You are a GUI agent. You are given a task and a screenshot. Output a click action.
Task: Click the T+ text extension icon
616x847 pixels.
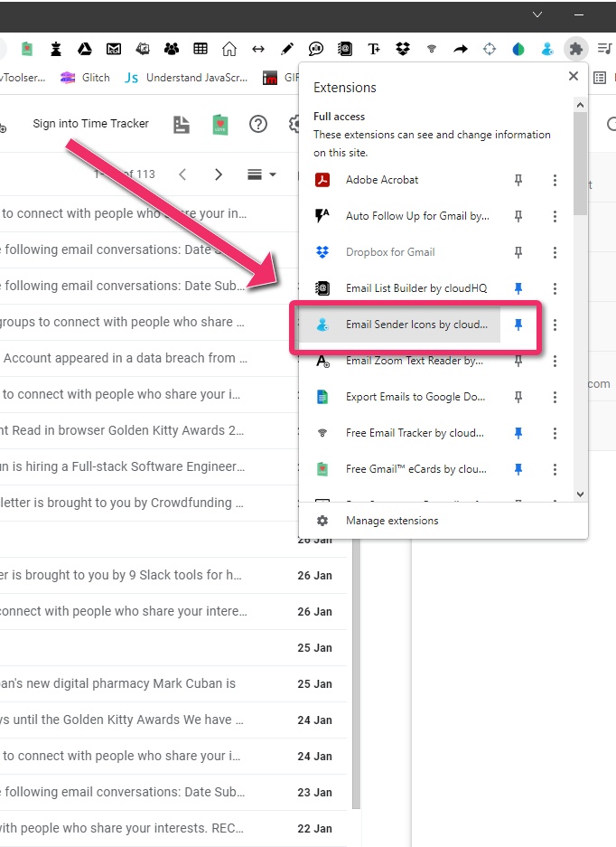click(374, 49)
